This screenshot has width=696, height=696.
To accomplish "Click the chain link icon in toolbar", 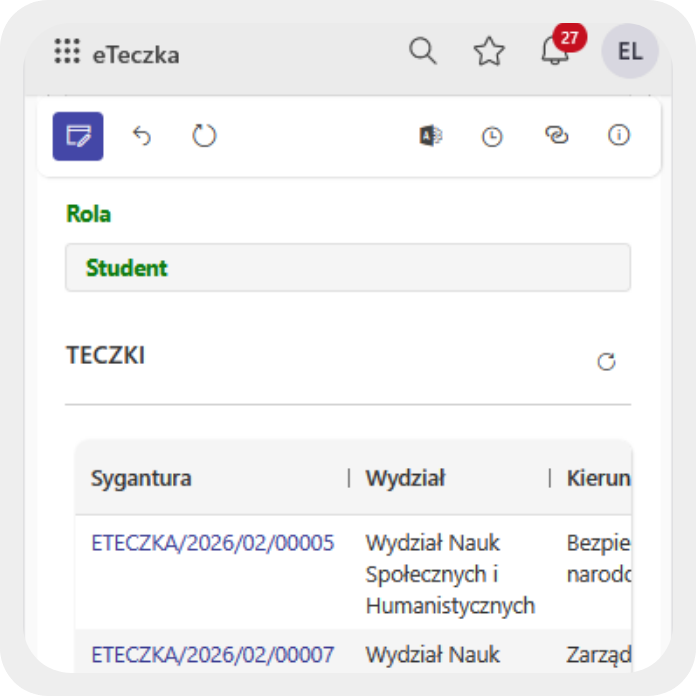I will pos(556,136).
